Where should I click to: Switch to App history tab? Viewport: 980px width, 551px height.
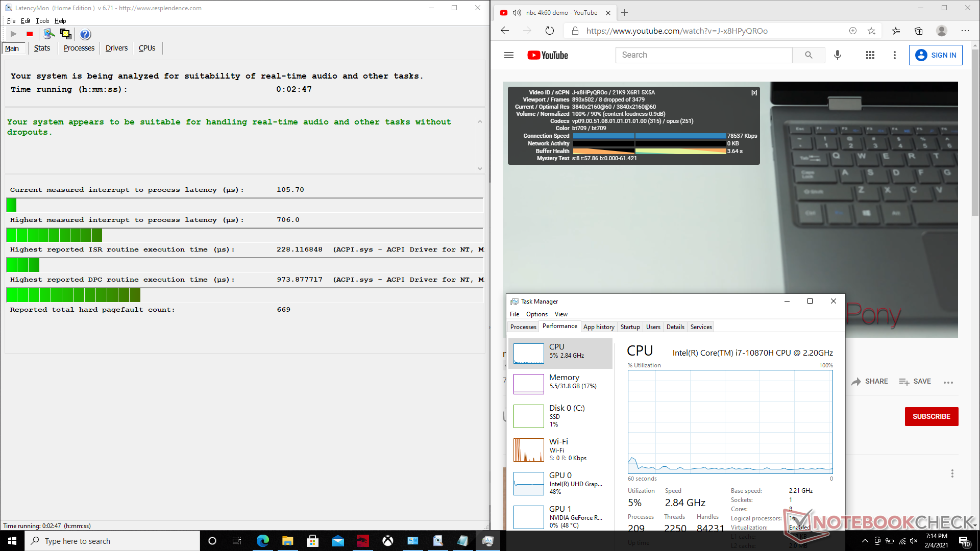pyautogui.click(x=598, y=327)
